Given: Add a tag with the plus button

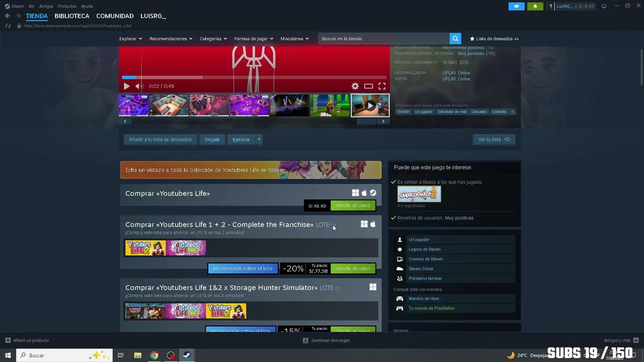Looking at the screenshot, I should pyautogui.click(x=512, y=112).
